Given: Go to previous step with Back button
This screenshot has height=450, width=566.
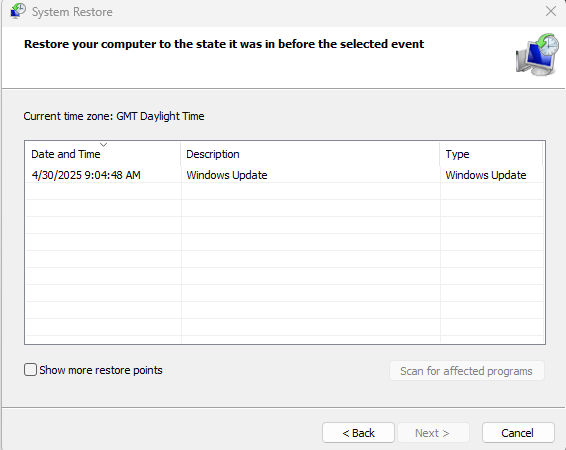Looking at the screenshot, I should coord(358,433).
